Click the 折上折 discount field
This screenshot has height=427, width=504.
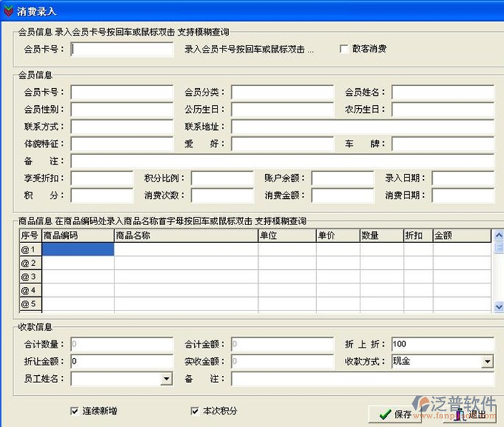coord(441,345)
